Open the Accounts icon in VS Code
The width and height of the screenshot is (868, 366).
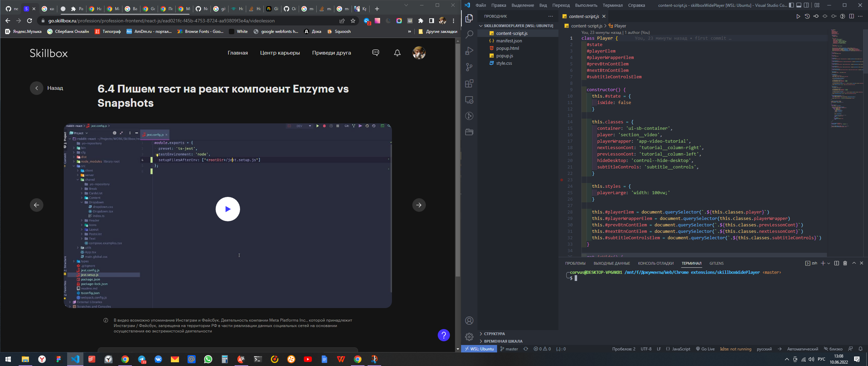click(x=469, y=320)
